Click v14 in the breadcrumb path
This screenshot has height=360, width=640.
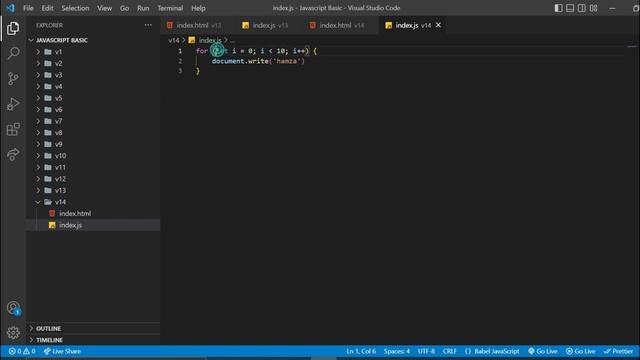pyautogui.click(x=173, y=40)
